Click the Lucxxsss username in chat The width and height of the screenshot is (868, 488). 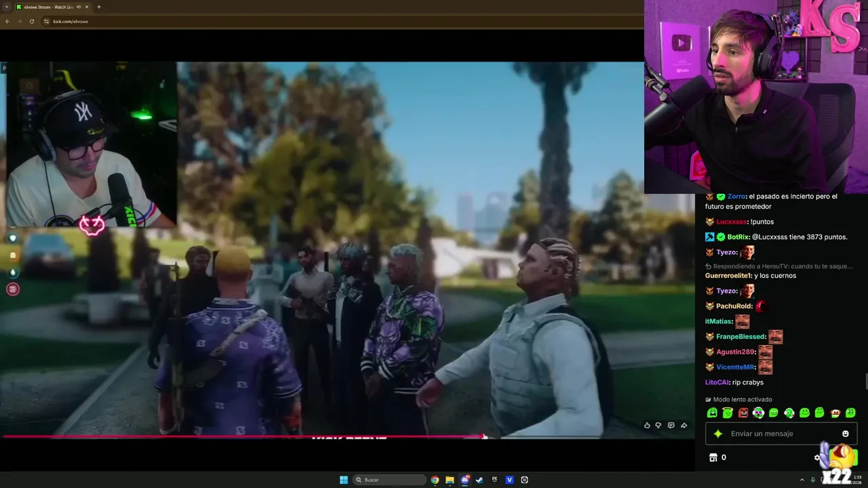(x=731, y=222)
